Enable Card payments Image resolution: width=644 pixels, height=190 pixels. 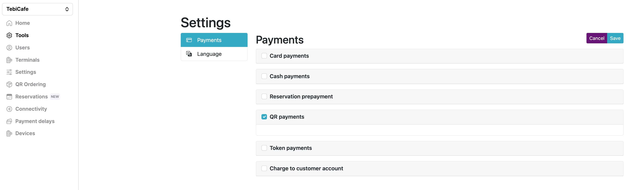pos(264,56)
